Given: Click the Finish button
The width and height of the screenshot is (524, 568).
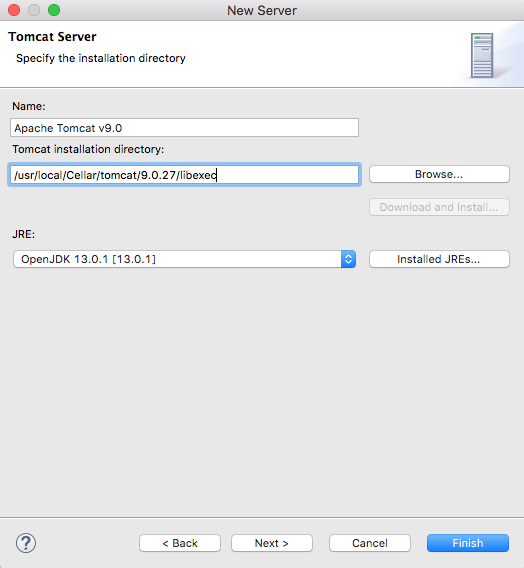Looking at the screenshot, I should coord(468,543).
